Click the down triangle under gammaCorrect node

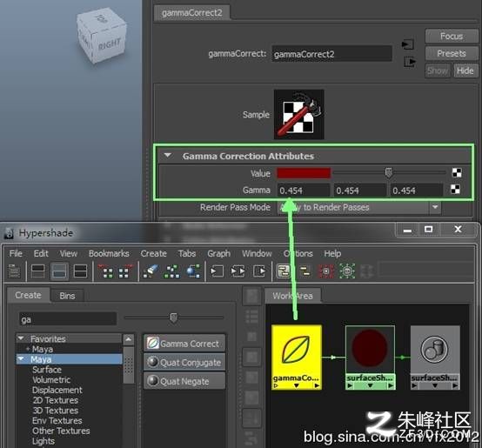pyautogui.click(x=297, y=385)
